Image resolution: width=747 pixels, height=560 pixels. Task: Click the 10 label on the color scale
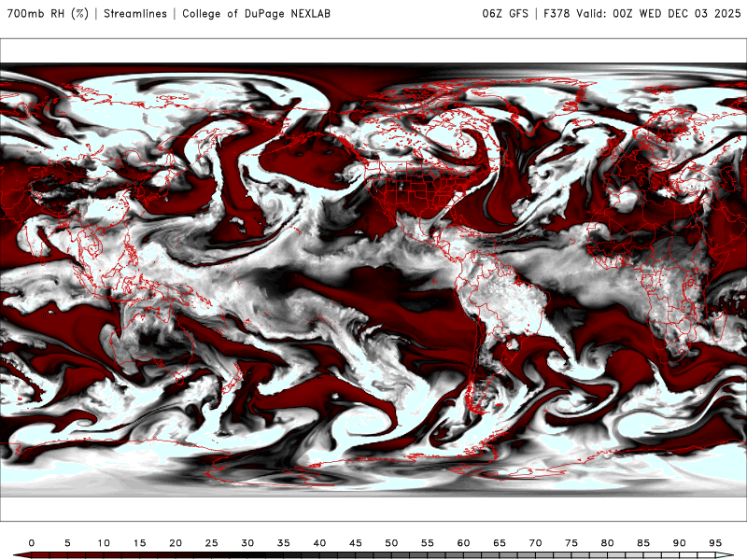pos(104,543)
